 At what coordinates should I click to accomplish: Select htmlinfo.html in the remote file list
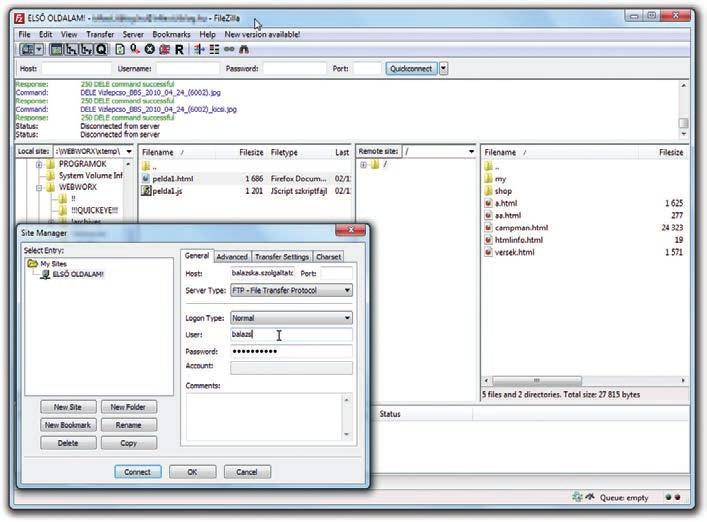519,240
